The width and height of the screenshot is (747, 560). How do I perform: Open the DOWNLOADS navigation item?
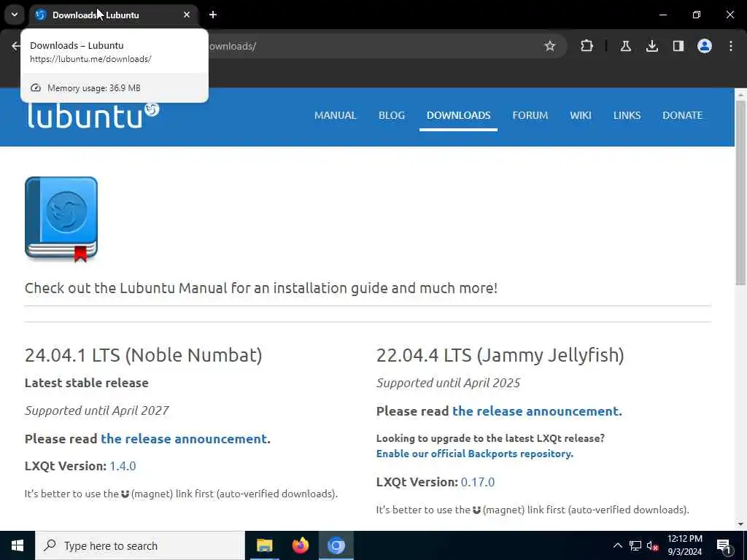click(x=458, y=115)
